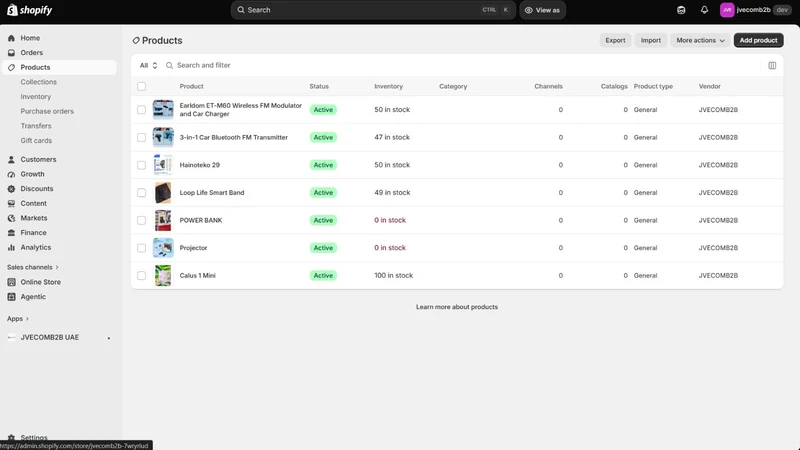Viewport: 800px width, 450px height.
Task: Sort by Inventory column header
Action: click(x=388, y=86)
